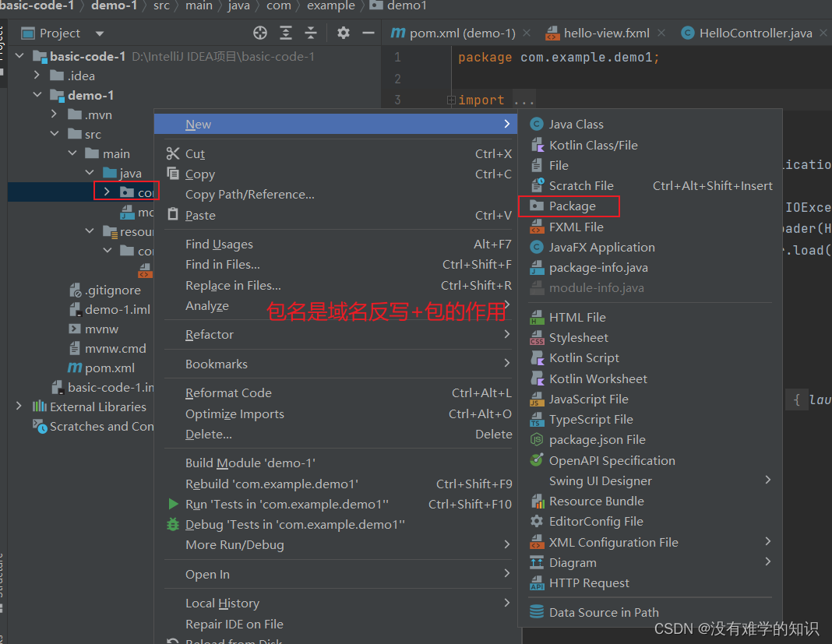Click the JavaScript File icon
Image resolution: width=832 pixels, height=644 pixels.
pos(537,399)
